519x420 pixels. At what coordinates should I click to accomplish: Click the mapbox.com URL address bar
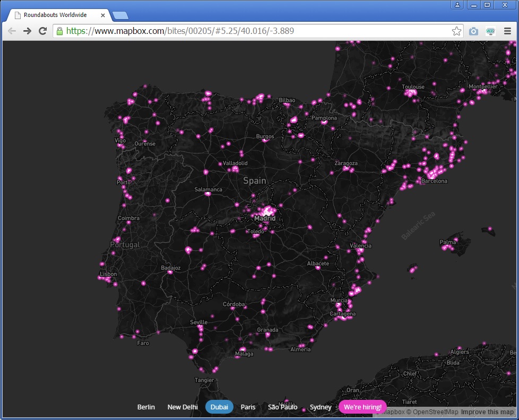(x=255, y=31)
